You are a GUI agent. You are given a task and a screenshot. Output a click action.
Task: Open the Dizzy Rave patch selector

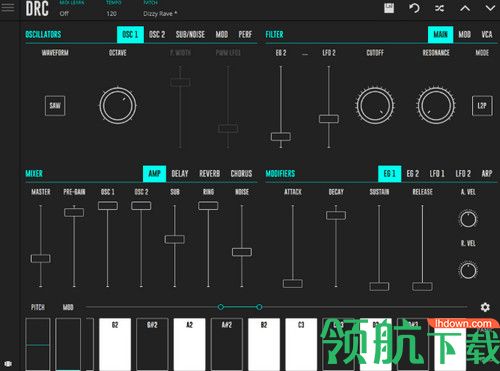tap(160, 14)
